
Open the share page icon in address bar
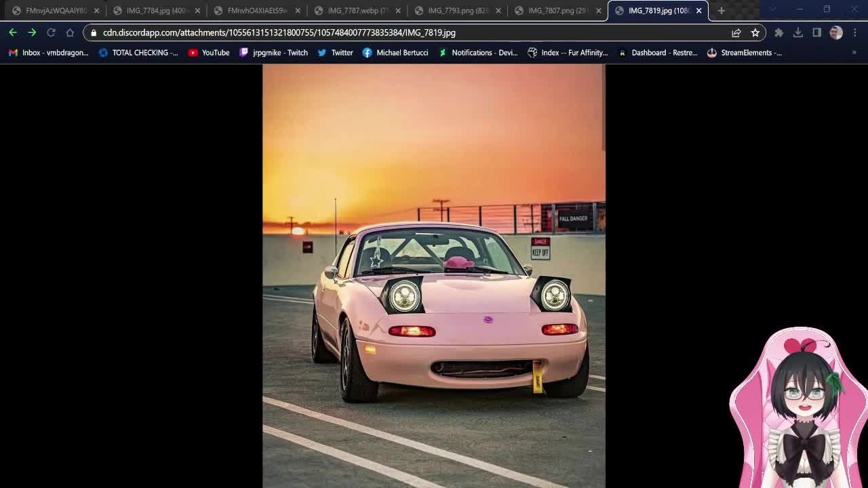(x=736, y=33)
